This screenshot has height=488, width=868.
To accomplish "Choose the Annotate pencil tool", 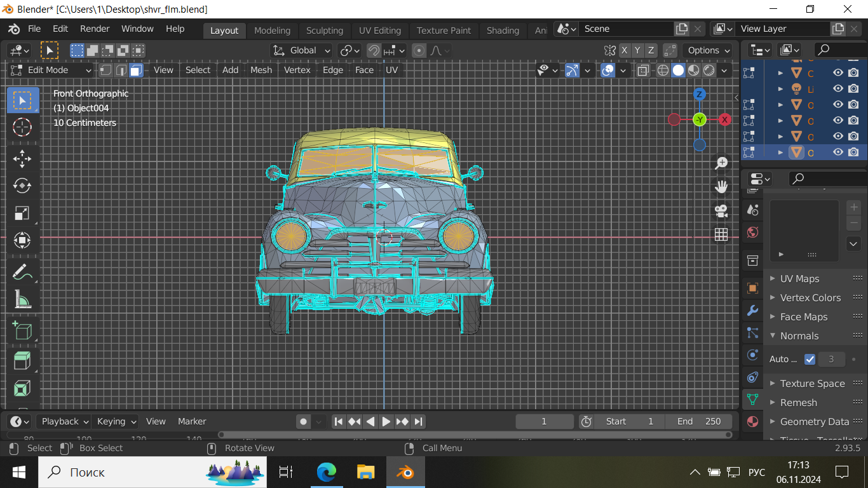I will pyautogui.click(x=22, y=272).
